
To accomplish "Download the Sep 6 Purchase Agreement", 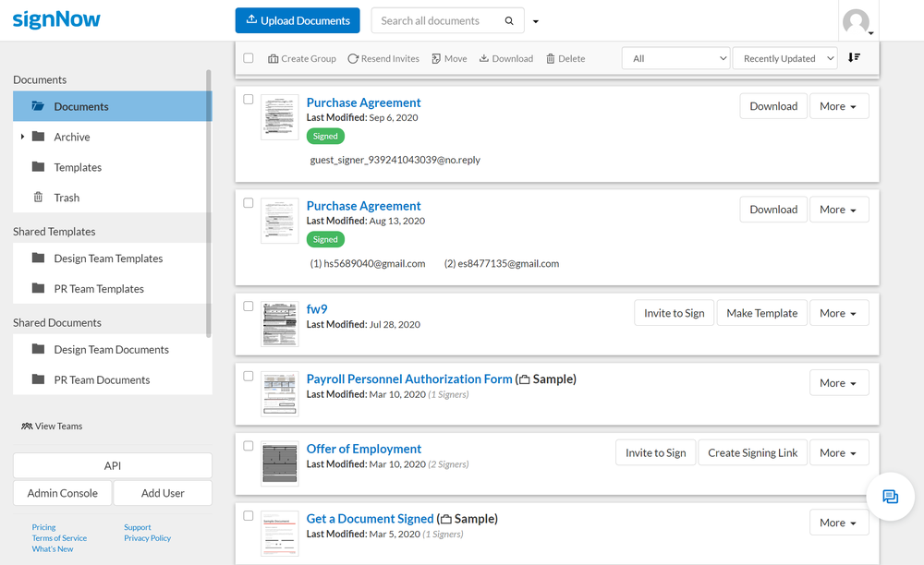I will 773,106.
